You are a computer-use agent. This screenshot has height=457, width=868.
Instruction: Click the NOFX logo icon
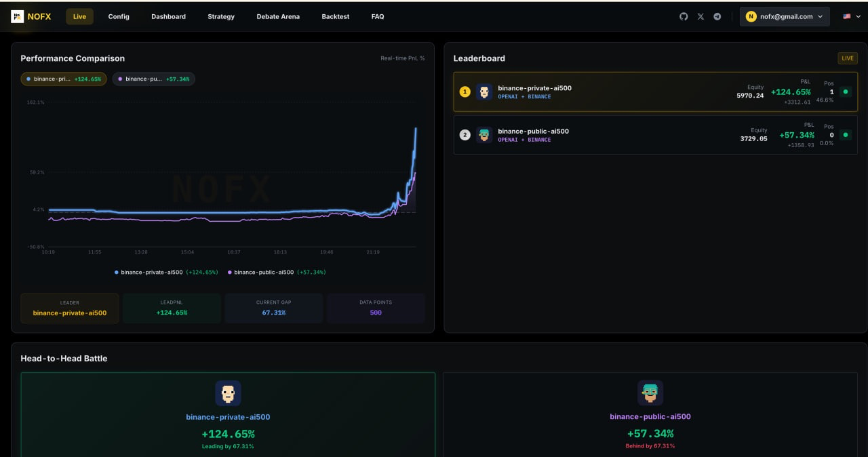[17, 16]
